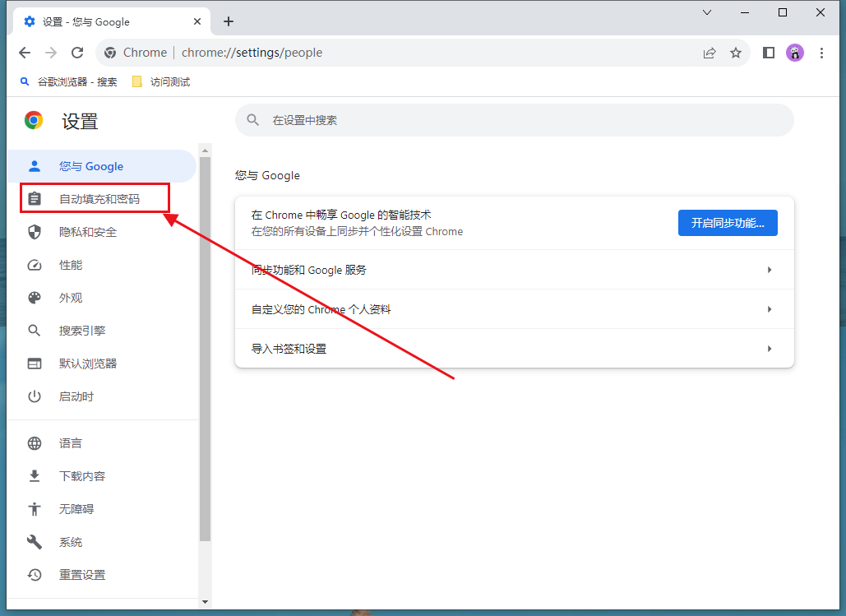Open 访问测试 bookmark folder
The height and width of the screenshot is (616, 846).
[161, 82]
